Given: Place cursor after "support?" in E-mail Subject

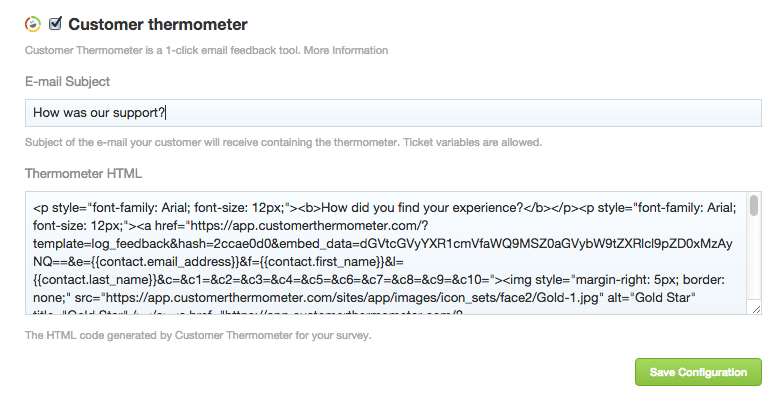Looking at the screenshot, I should point(166,113).
